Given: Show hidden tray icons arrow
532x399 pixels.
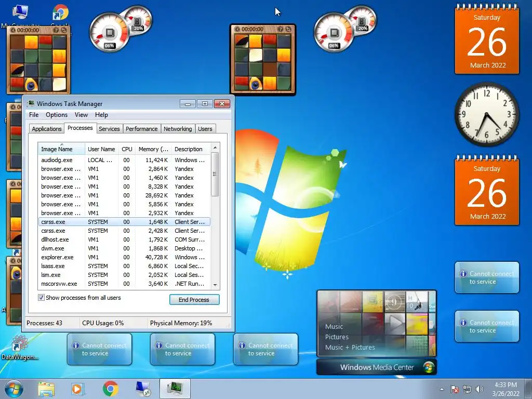Looking at the screenshot, I should [x=442, y=389].
